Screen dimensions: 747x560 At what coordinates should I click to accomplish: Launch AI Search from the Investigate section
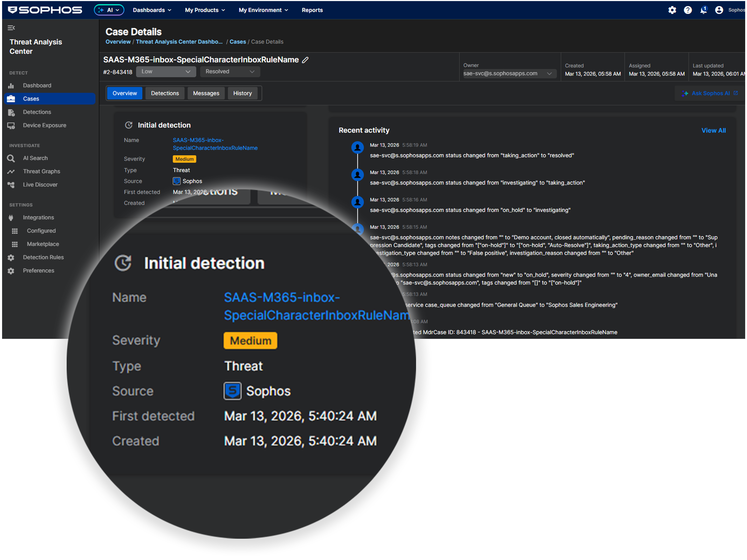pyautogui.click(x=35, y=158)
